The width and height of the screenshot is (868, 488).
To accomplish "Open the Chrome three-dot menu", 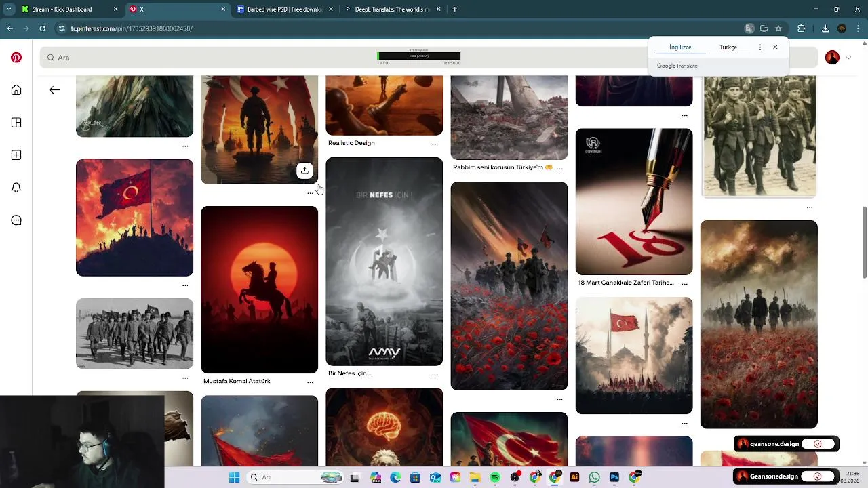I will tap(858, 28).
